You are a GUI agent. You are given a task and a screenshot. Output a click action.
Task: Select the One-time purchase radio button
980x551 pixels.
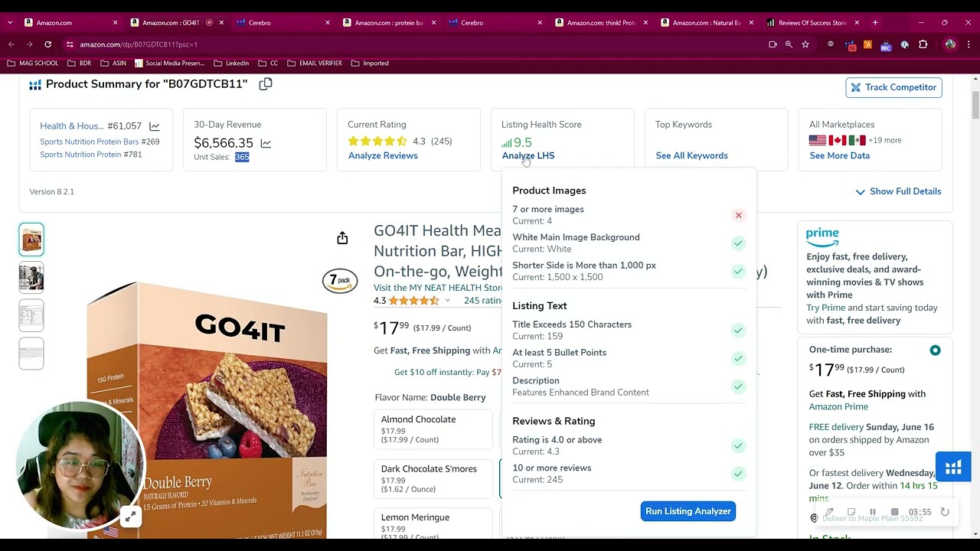pyautogui.click(x=935, y=350)
